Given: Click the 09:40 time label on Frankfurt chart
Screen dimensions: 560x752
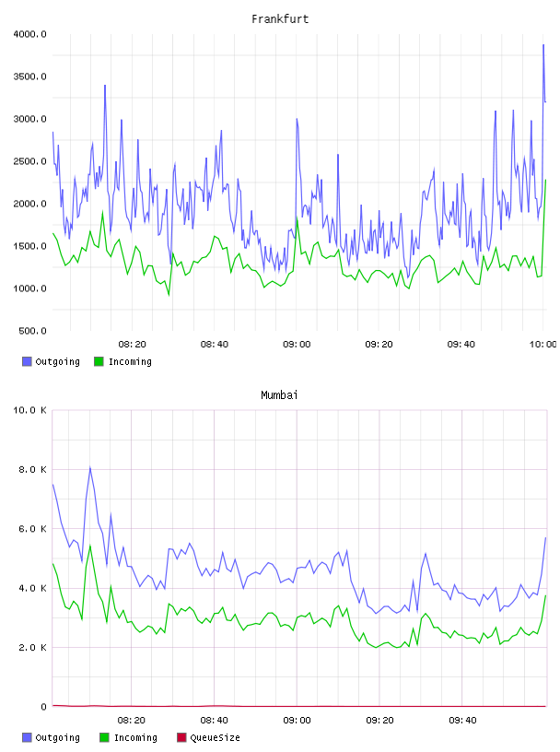Looking at the screenshot, I should (x=461, y=345).
